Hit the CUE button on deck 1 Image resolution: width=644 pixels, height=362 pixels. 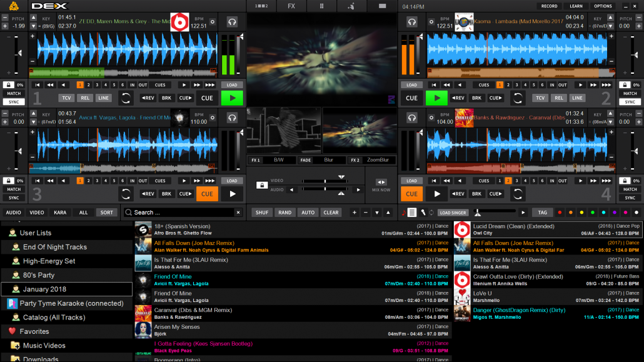[x=207, y=98]
